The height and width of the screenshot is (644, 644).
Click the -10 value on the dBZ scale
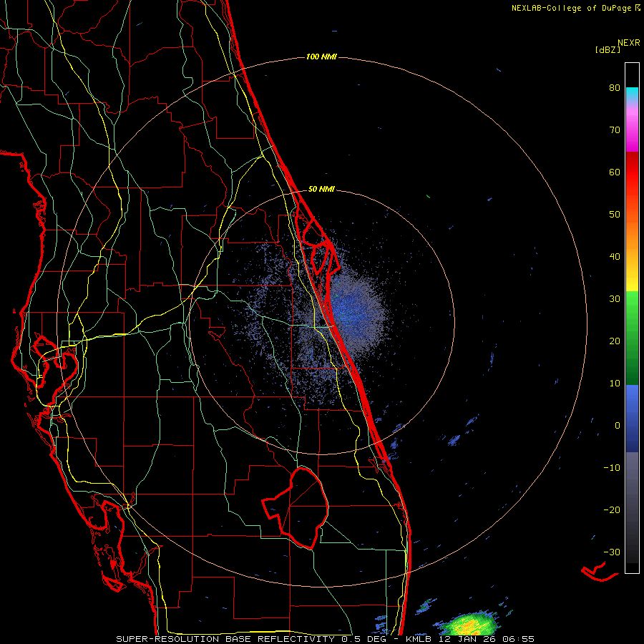(612, 468)
